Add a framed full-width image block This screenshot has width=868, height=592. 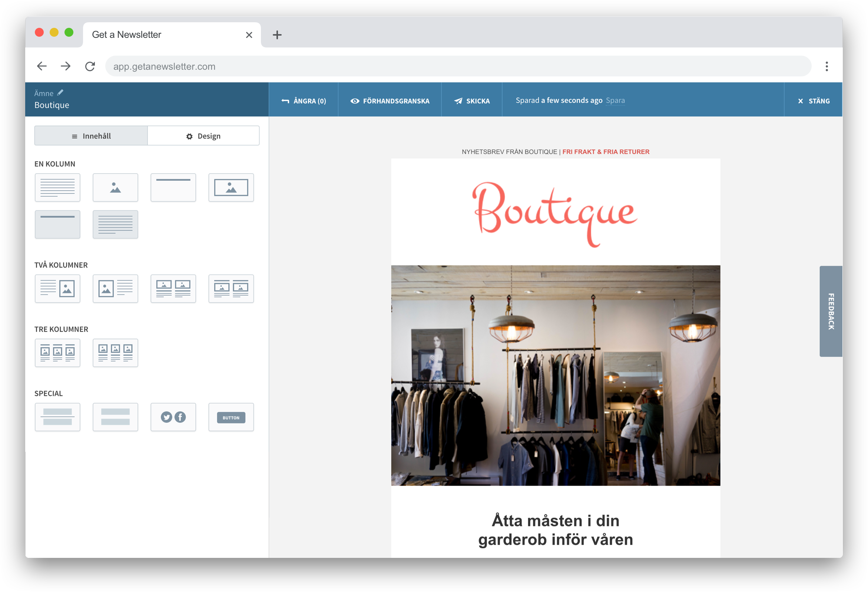231,187
